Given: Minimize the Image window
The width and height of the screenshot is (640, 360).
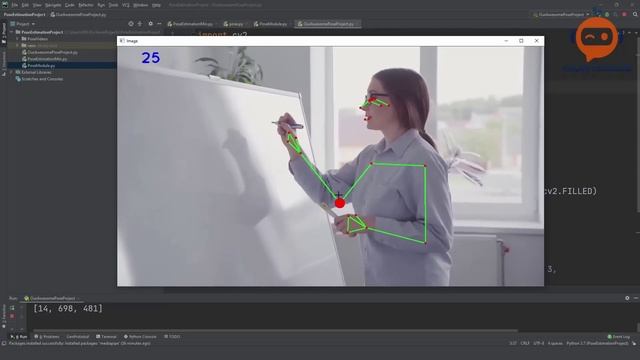Looking at the screenshot, I should [x=506, y=41].
